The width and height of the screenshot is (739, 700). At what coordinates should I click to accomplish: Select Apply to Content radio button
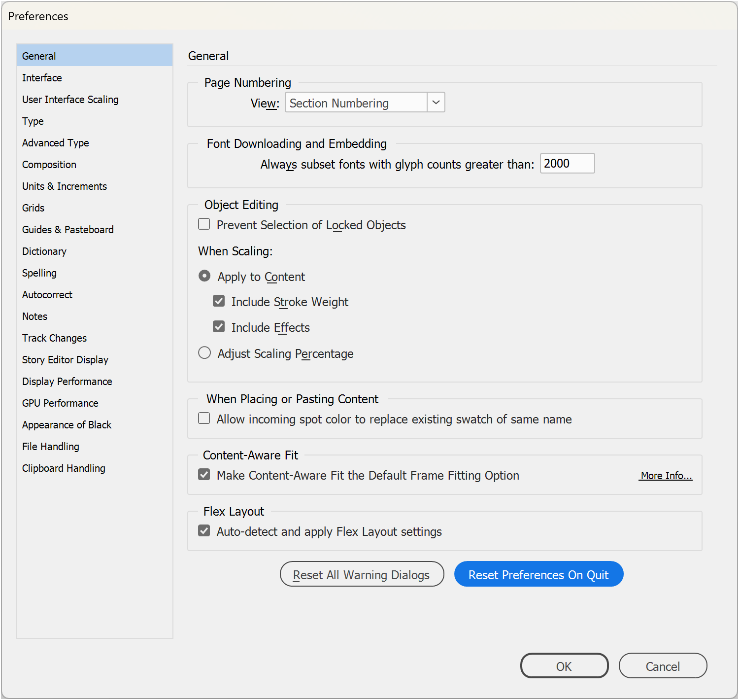(x=204, y=276)
